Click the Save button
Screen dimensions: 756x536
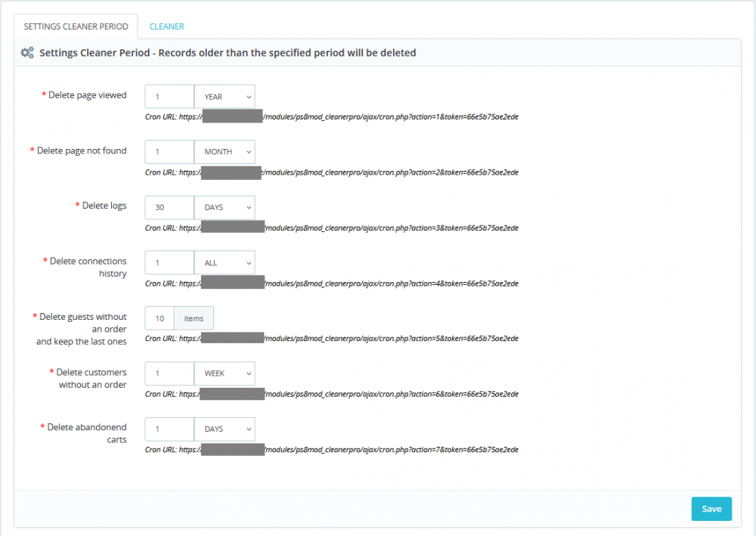tap(711, 509)
